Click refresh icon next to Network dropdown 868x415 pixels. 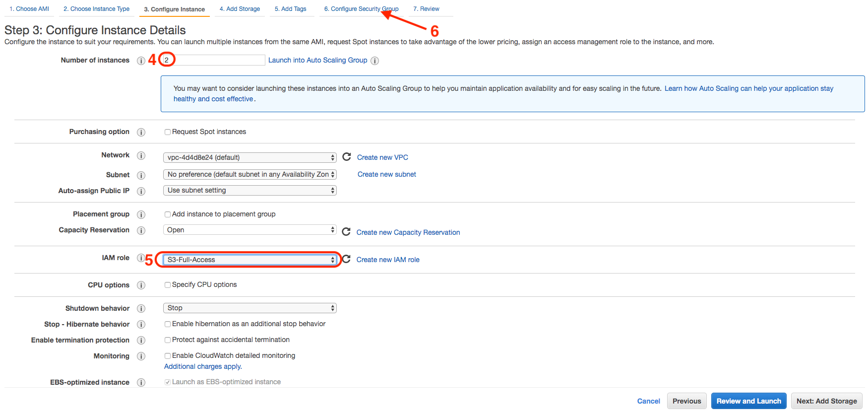(347, 156)
